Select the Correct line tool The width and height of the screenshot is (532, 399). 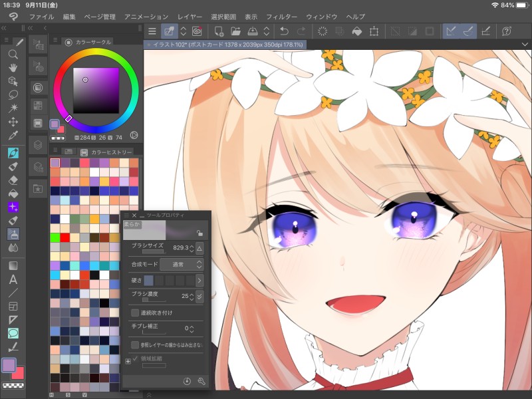pyautogui.click(x=13, y=346)
